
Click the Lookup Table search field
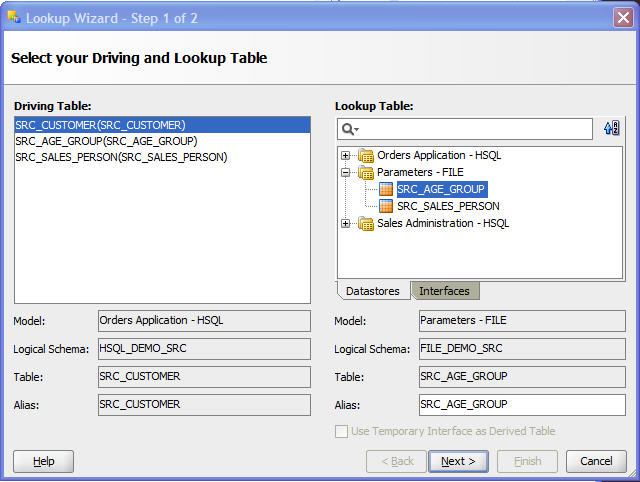[465, 129]
